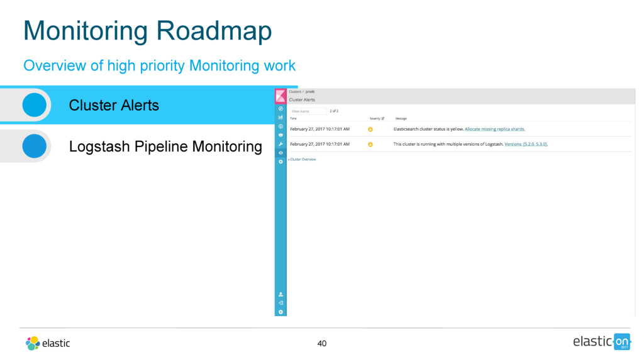
Task: Click yellow severity icon for cluster status alert
Action: pos(370,129)
